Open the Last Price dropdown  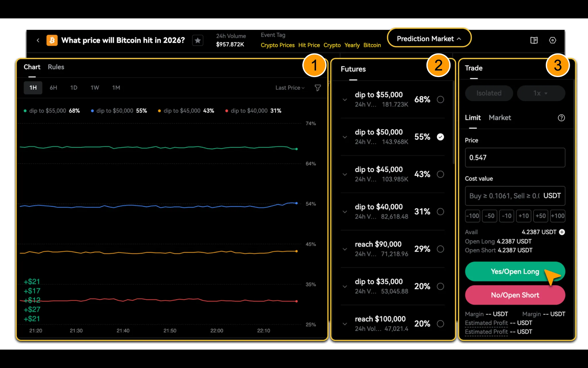coord(290,88)
